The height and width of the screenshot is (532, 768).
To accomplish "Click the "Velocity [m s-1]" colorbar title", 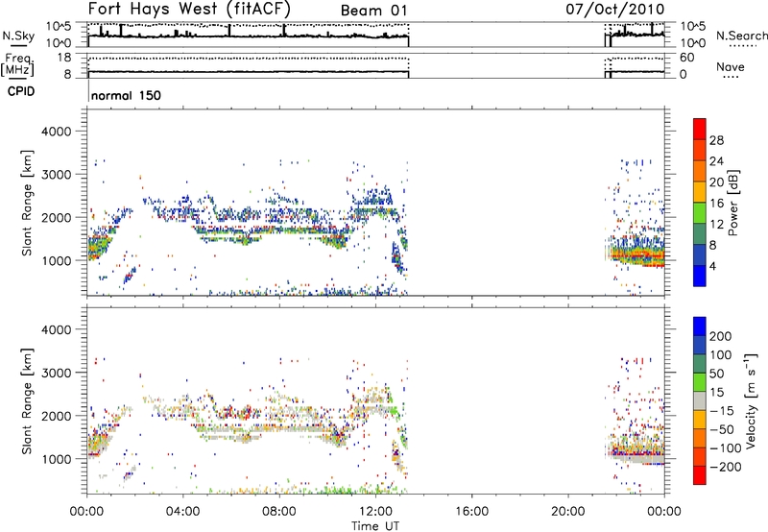I will click(751, 400).
